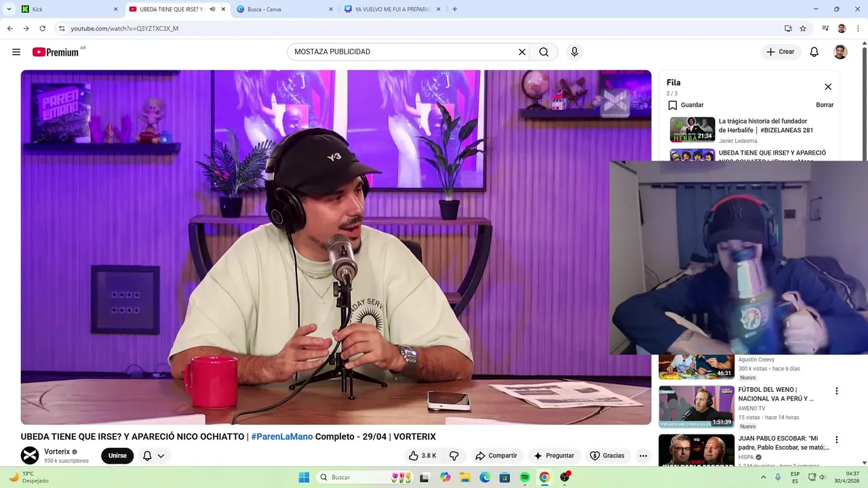Viewport: 868px width, 488px height.
Task: Reload the page with the refresh icon
Action: click(x=42, y=28)
